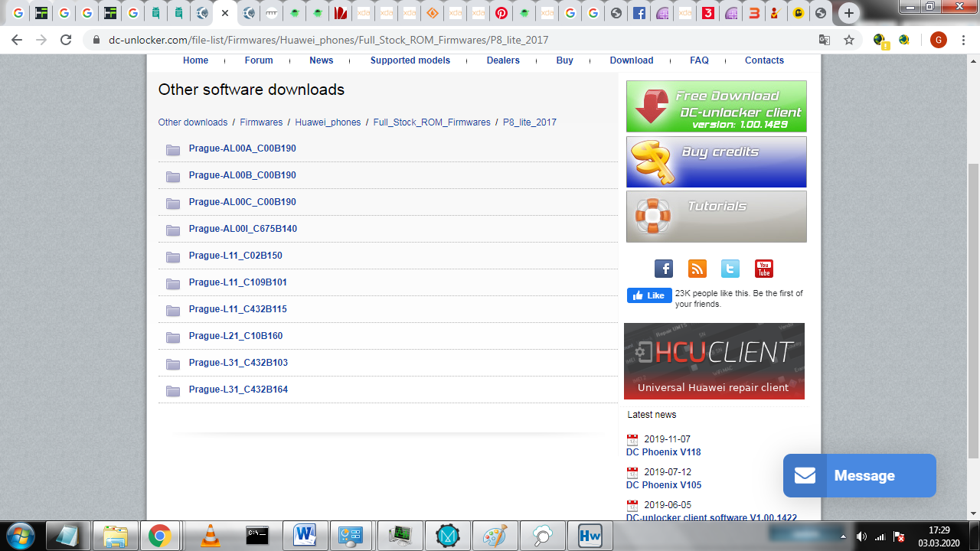Go to Supported models page
Screen dimensions: 980x551
pyautogui.click(x=410, y=60)
